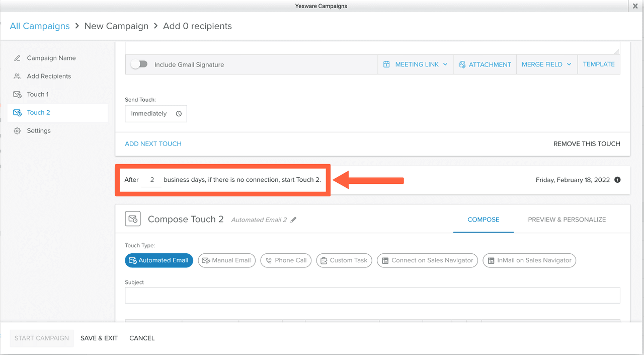Select the Add Recipients icon in sidebar

17,76
